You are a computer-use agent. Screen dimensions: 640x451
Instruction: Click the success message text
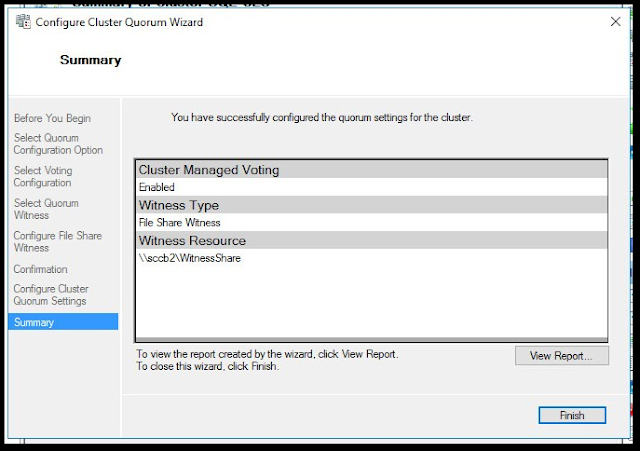[x=322, y=118]
